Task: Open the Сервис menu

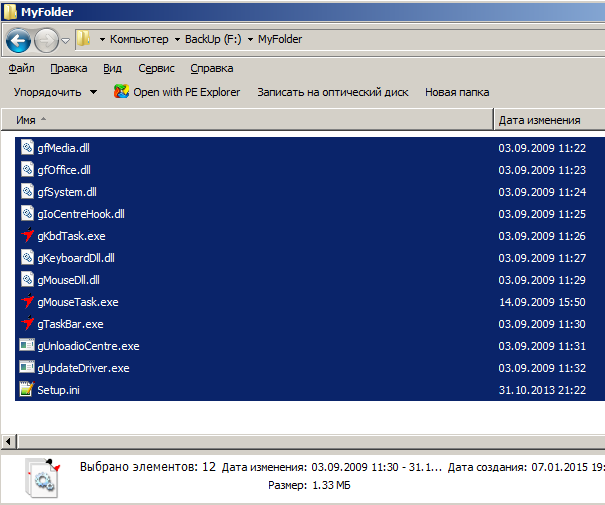Action: click(x=156, y=68)
